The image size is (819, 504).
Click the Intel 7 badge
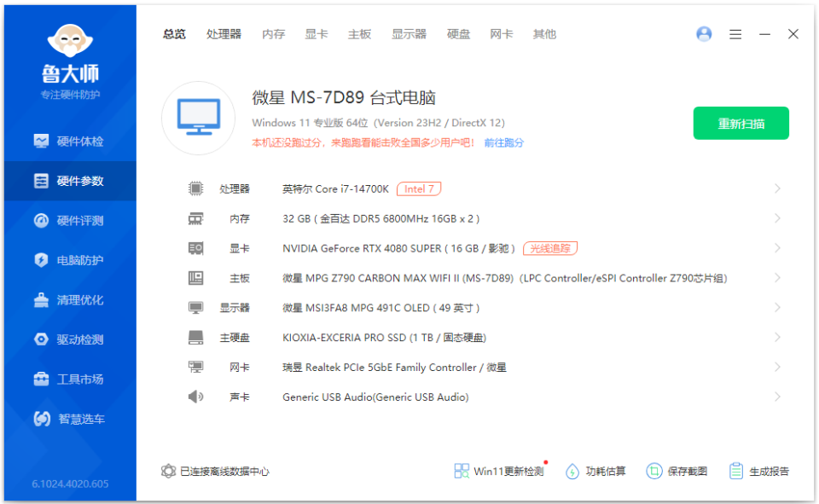[x=419, y=188]
